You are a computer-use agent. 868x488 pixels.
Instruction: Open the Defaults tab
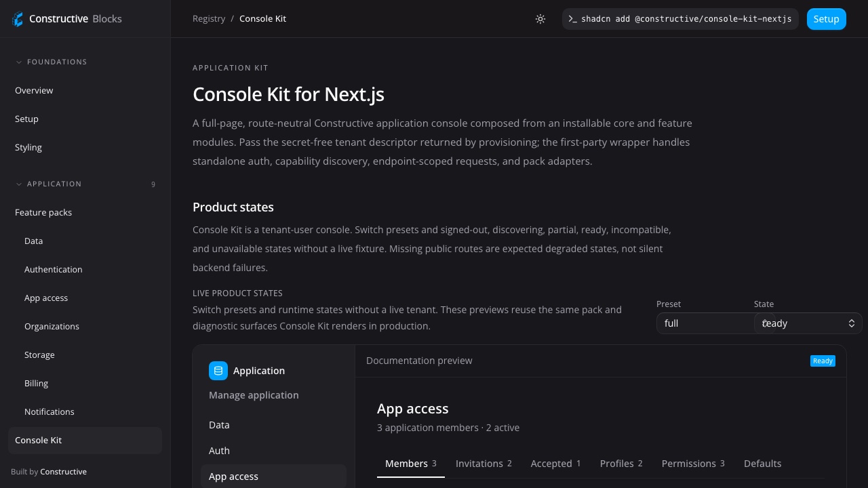pyautogui.click(x=762, y=464)
